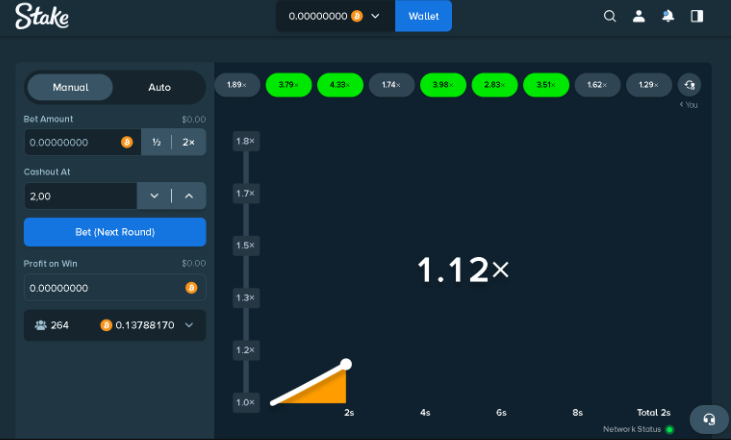Decrease Cashout At value with down arrow

click(x=154, y=196)
